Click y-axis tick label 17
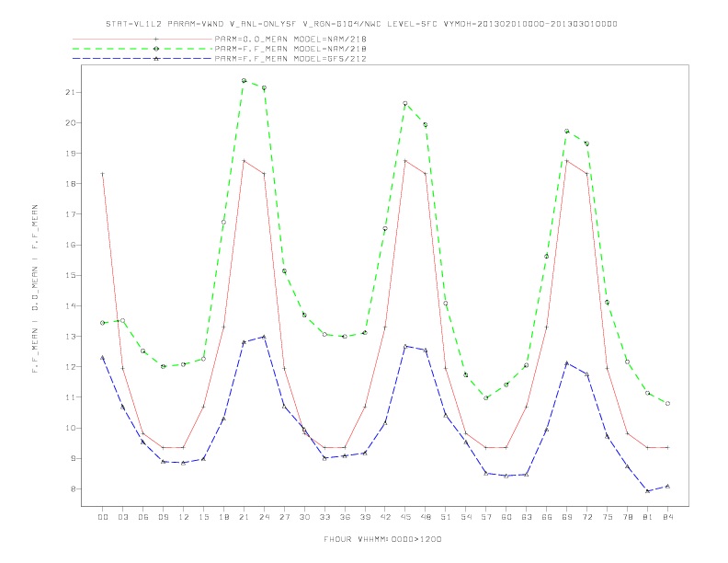 (70, 214)
